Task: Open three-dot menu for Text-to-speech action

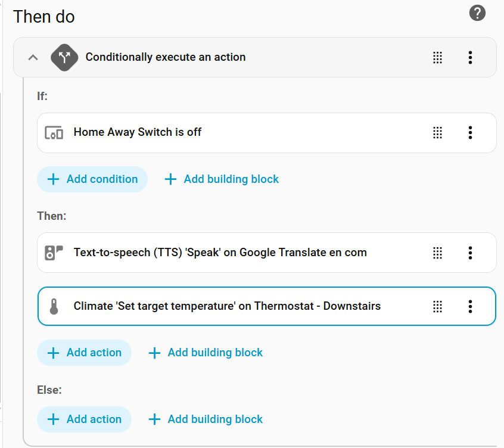Action: pos(470,253)
